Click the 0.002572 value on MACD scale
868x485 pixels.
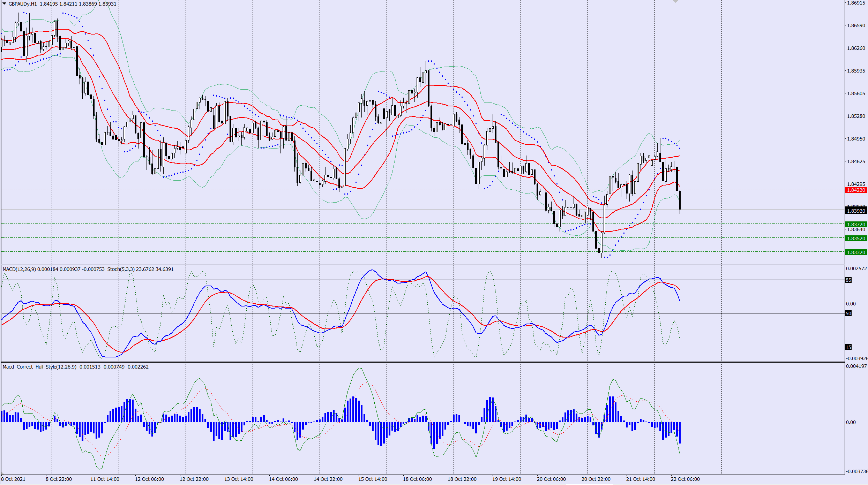point(856,268)
